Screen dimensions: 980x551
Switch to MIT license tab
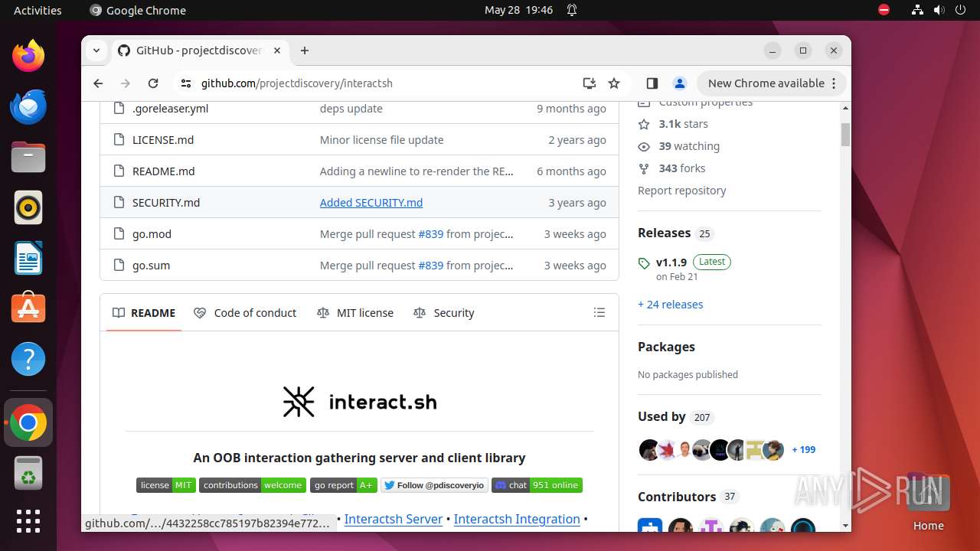(355, 313)
